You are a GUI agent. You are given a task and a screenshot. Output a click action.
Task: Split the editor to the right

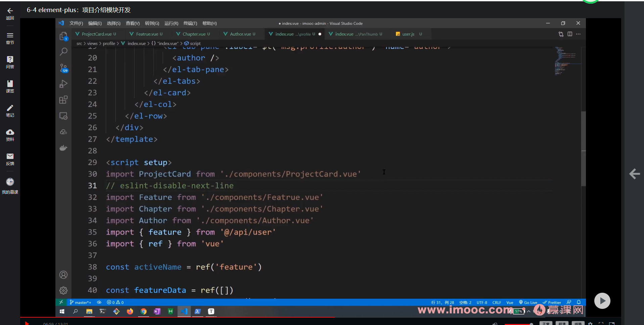pos(570,34)
